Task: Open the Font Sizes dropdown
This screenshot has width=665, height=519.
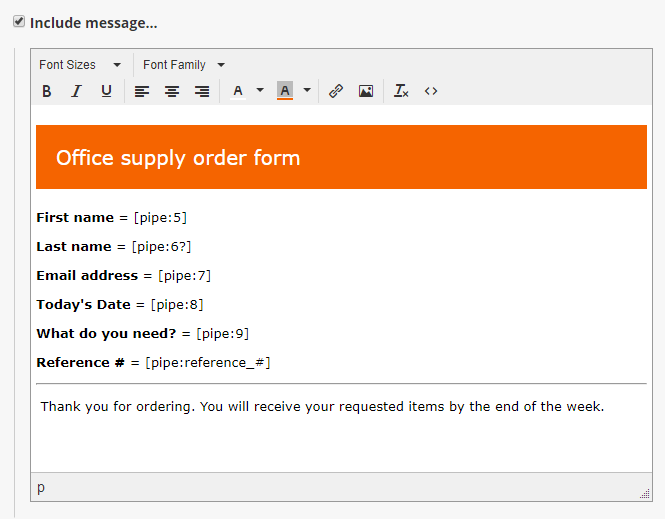Action: click(x=80, y=65)
